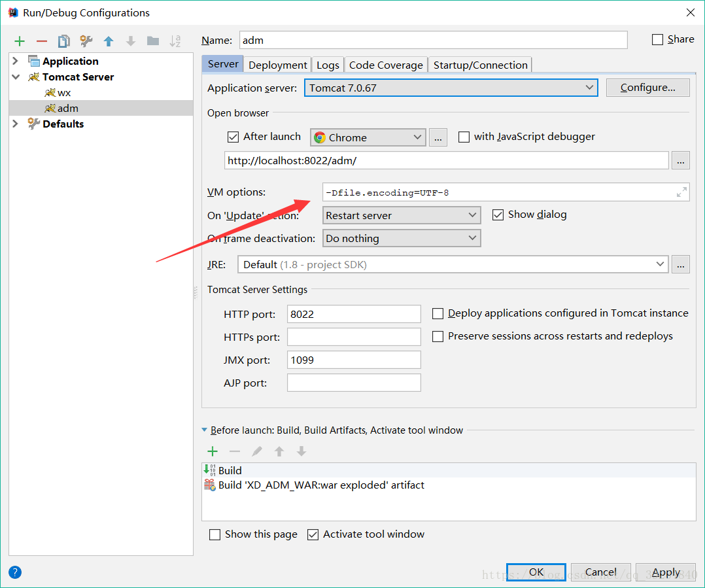Viewport: 705px width, 588px height.
Task: Select Build task in before launch list
Action: tap(449, 470)
